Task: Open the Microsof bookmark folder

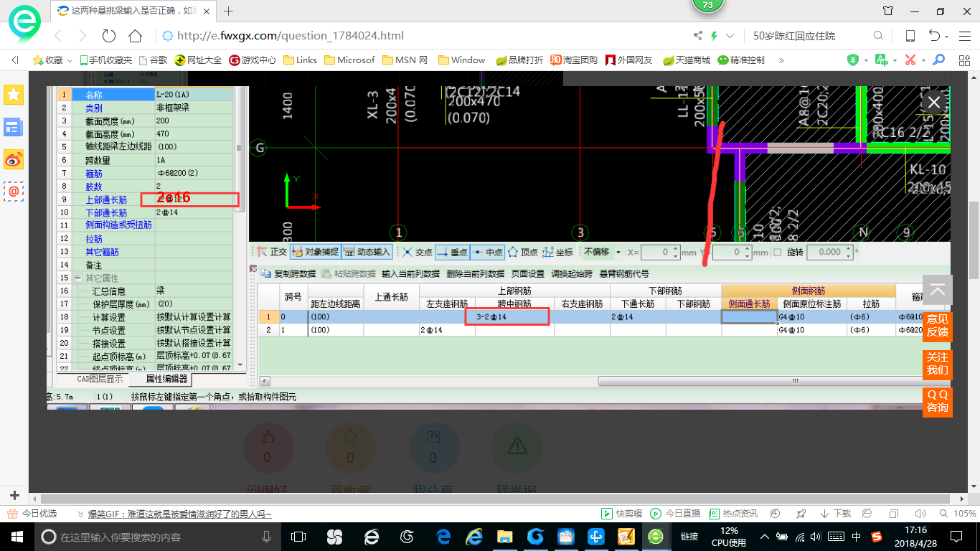Action: [349, 60]
